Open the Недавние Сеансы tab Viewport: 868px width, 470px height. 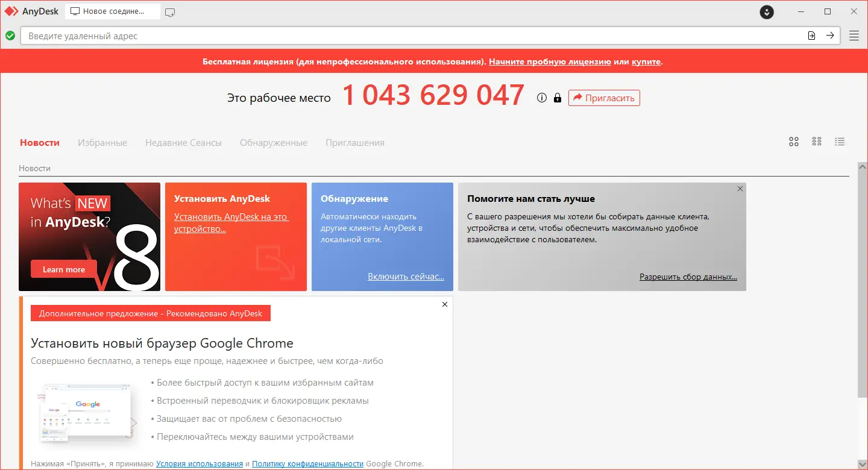coord(183,143)
